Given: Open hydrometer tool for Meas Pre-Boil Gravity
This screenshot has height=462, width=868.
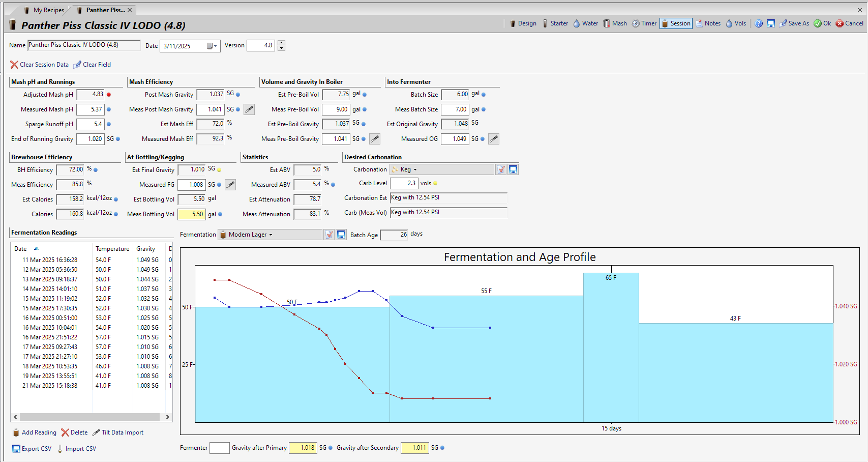Looking at the screenshot, I should (x=375, y=139).
